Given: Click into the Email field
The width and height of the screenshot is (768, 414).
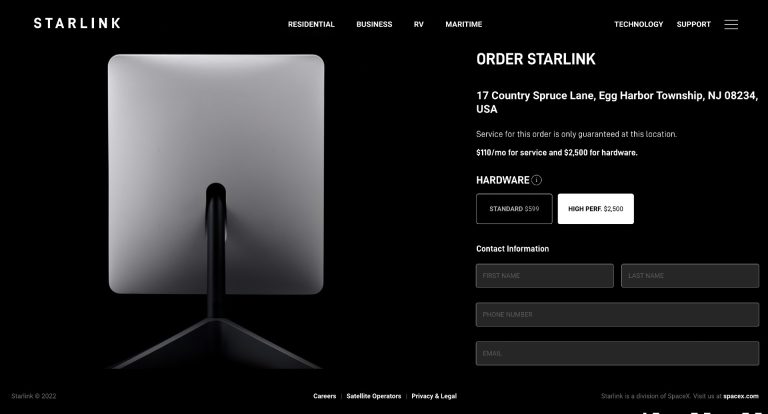Looking at the screenshot, I should [618, 353].
